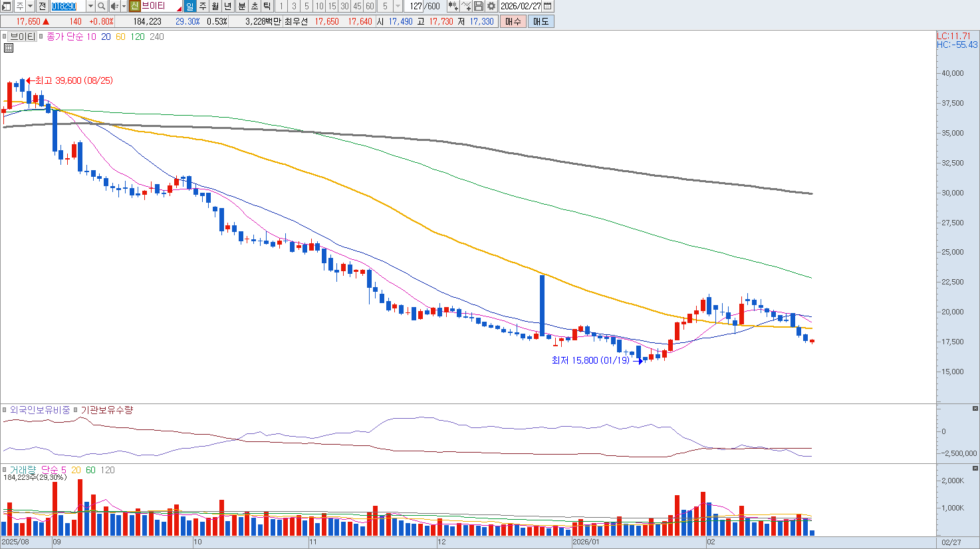Switch to the 주 weekly period tab
This screenshot has height=549, width=980.
tap(203, 6)
